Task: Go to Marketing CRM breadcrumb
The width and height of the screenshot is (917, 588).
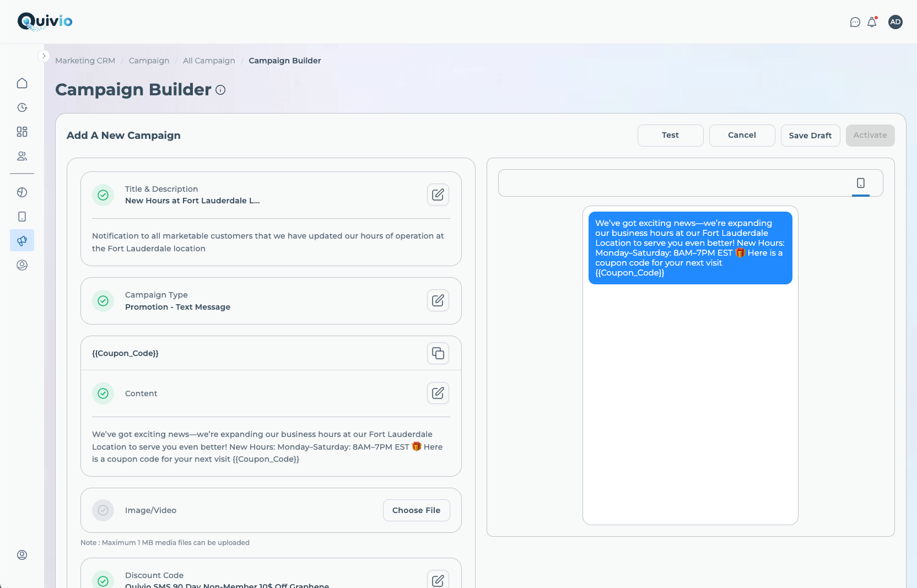Action: 85,61
